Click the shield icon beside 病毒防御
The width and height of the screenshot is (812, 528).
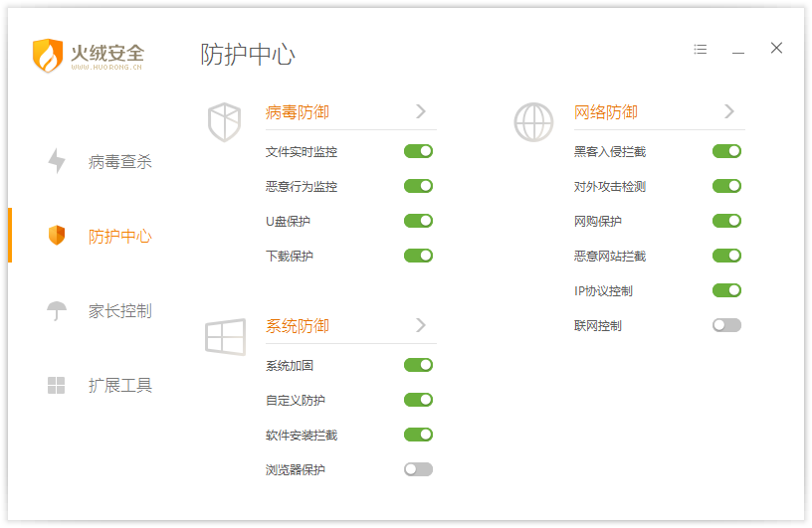pyautogui.click(x=224, y=122)
